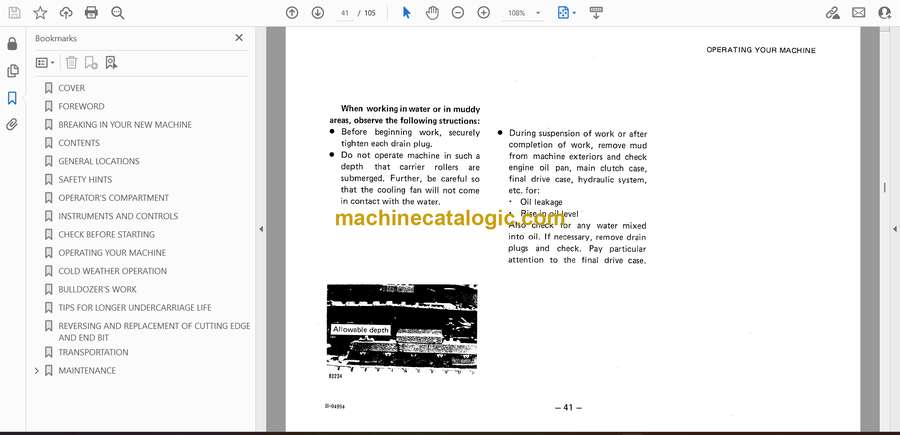Open page display options dropdown arrow

(x=574, y=13)
